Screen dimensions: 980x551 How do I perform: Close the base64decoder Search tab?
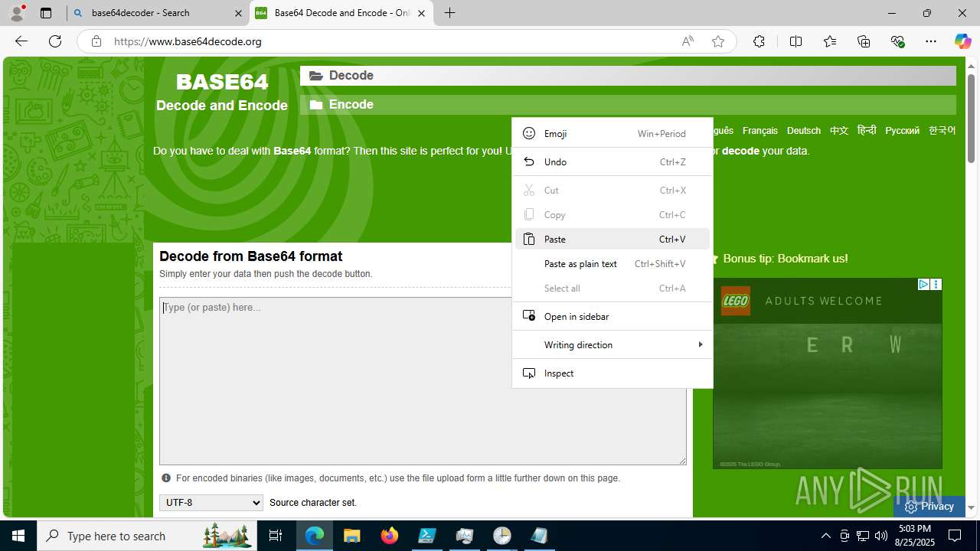238,13
